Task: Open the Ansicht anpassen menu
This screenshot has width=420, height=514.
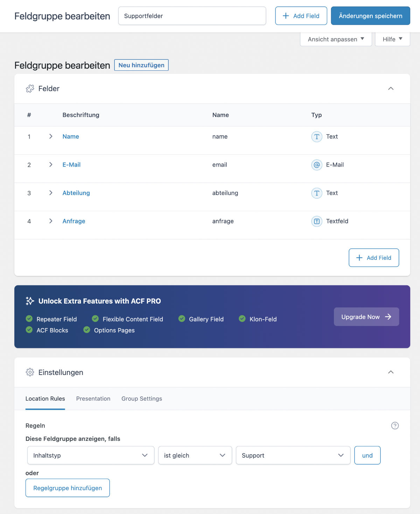Action: pos(336,39)
